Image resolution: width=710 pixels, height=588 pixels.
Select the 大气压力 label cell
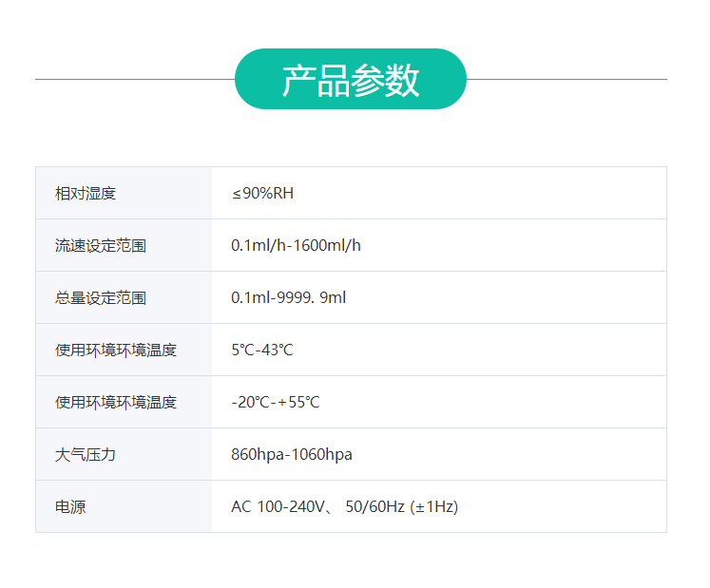(x=86, y=455)
